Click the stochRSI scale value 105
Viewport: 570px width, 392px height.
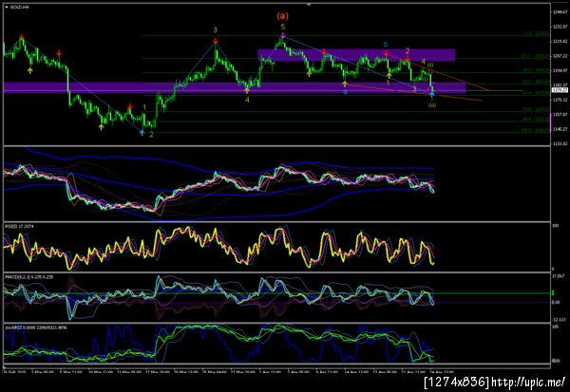556,327
